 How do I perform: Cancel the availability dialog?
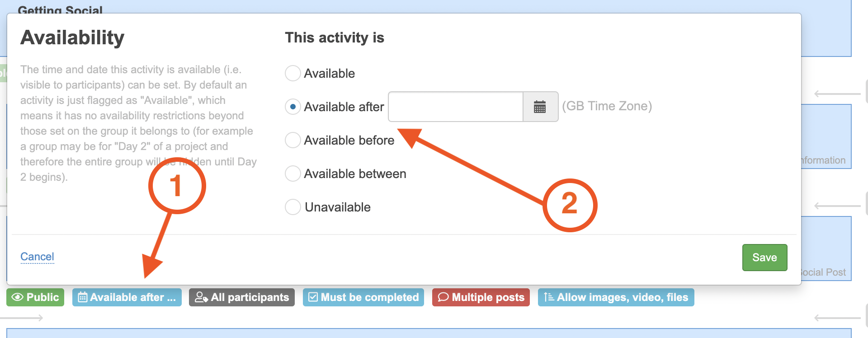tap(37, 257)
